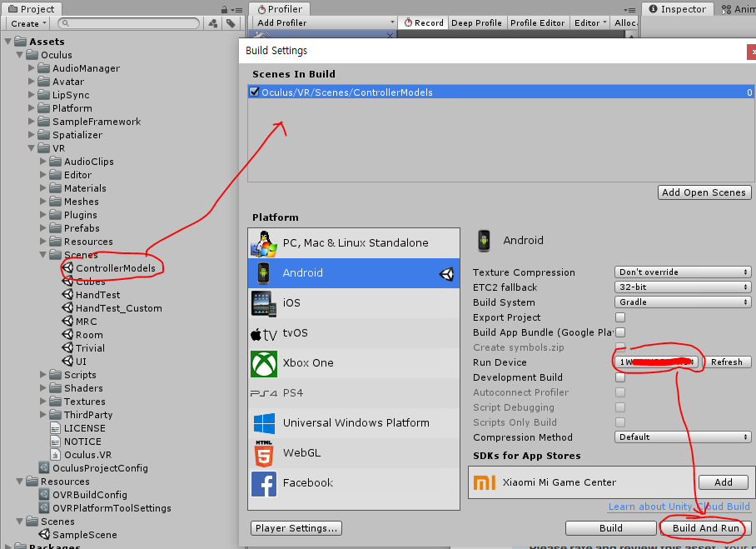Image resolution: width=756 pixels, height=549 pixels.
Task: Click the OculusProjectConfig asset icon
Action: (x=44, y=467)
